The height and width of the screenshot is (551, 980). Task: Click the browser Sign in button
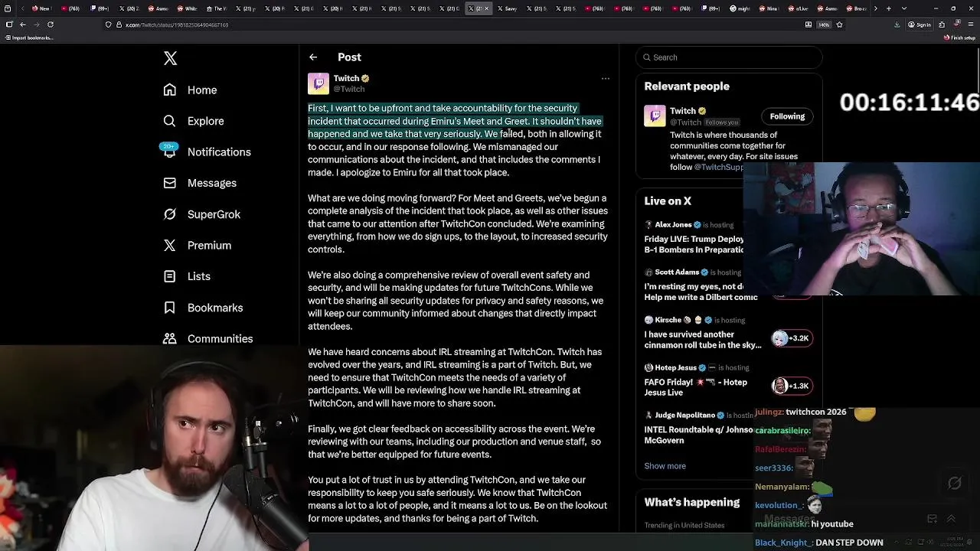pyautogui.click(x=920, y=24)
